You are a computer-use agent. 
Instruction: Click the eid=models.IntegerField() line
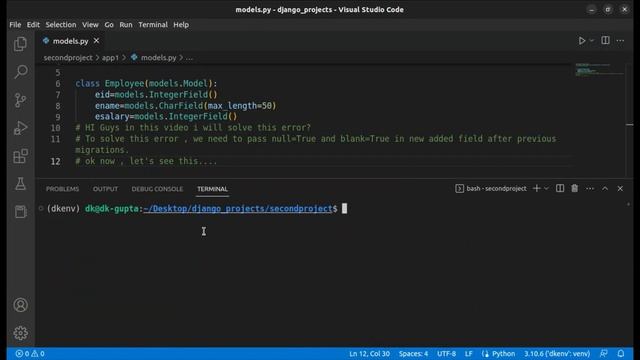pos(156,95)
